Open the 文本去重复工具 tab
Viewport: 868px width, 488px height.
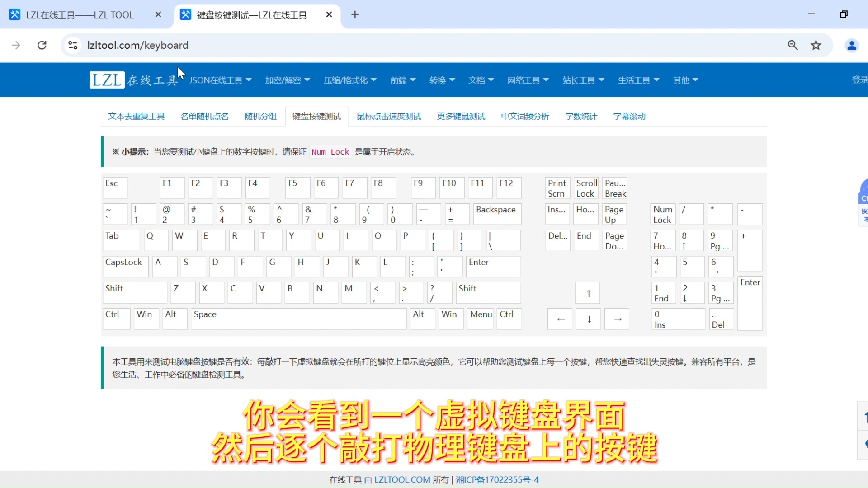(x=137, y=116)
